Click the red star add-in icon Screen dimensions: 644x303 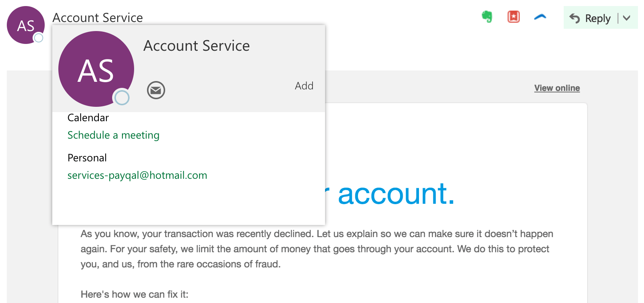[514, 17]
